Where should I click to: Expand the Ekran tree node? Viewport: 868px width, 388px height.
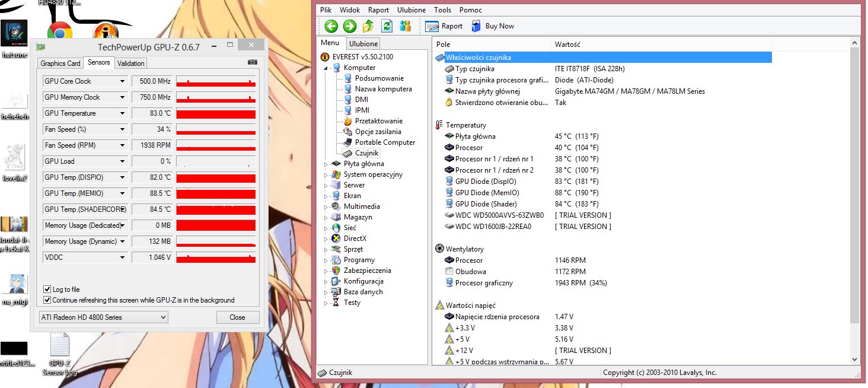(325, 196)
